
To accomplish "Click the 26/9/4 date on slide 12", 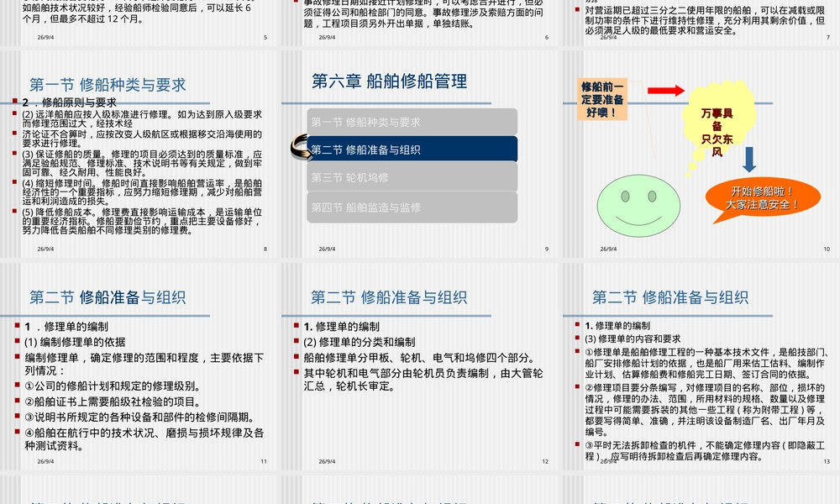I will pyautogui.click(x=327, y=462).
